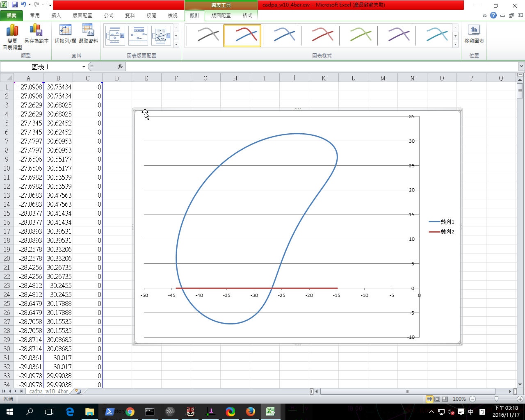525x420 pixels.
Task: Expand the Name Box dropdown
Action: [x=84, y=67]
